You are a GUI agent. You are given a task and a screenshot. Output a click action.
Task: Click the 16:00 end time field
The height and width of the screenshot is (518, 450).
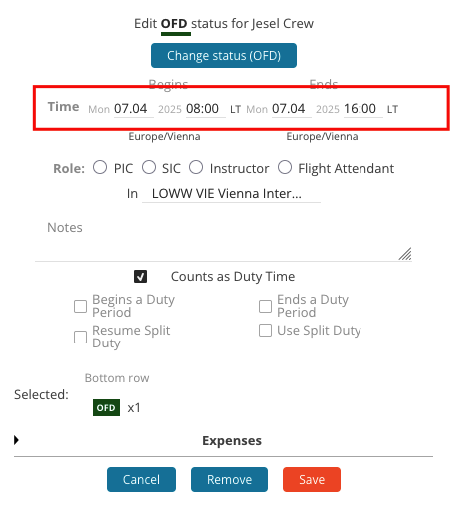[x=363, y=109]
